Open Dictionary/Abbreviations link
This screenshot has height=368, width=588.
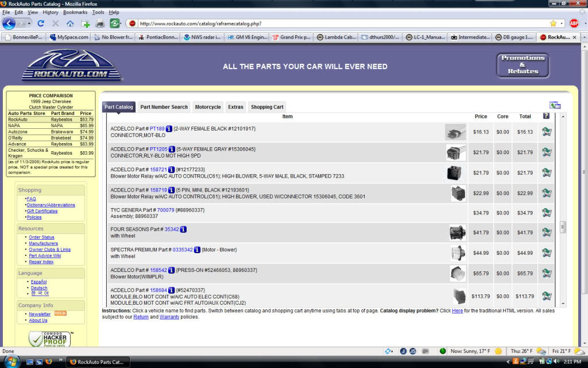[51, 205]
